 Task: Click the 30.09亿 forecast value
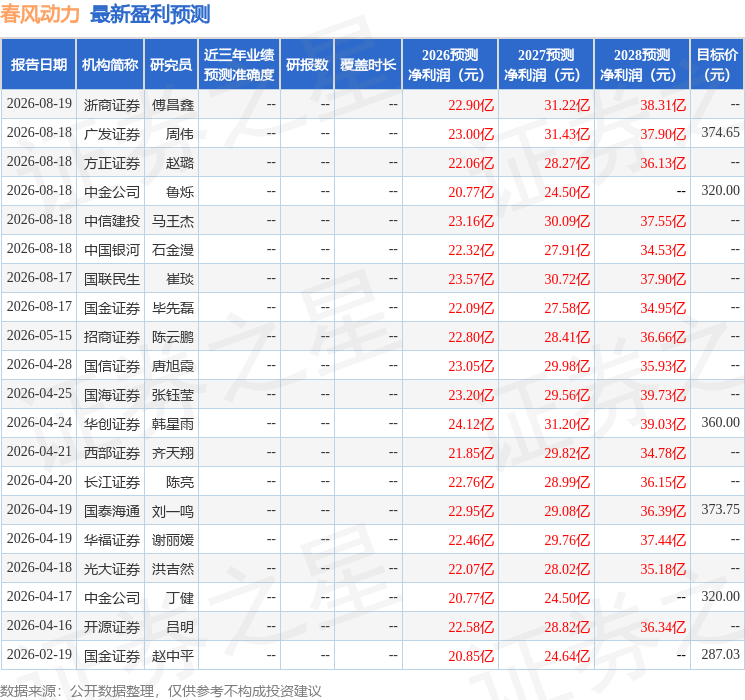pos(567,221)
